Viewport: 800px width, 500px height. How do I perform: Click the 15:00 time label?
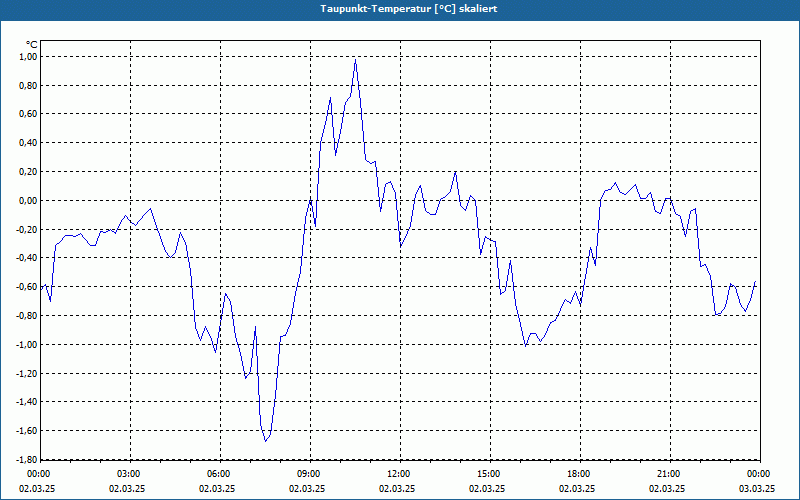488,474
